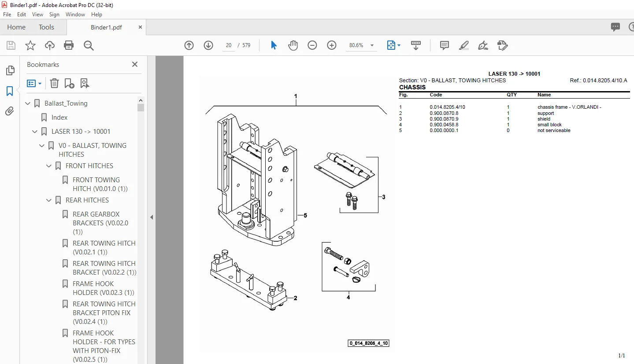This screenshot has width=634, height=364.
Task: Print the document with the printer icon
Action: 69,45
